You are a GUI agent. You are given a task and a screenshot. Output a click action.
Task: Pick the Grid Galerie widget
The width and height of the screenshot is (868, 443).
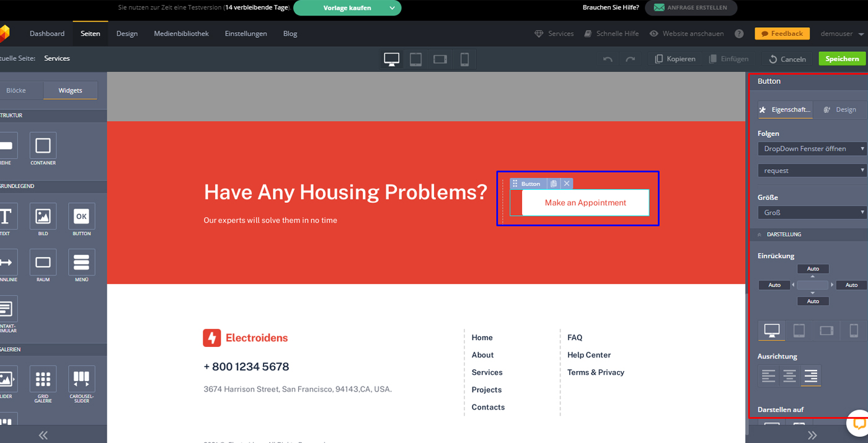coord(43,379)
